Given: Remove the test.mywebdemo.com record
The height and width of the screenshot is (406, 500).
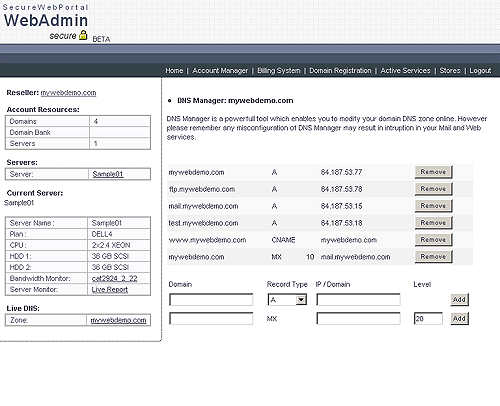Looking at the screenshot, I should pyautogui.click(x=433, y=223).
